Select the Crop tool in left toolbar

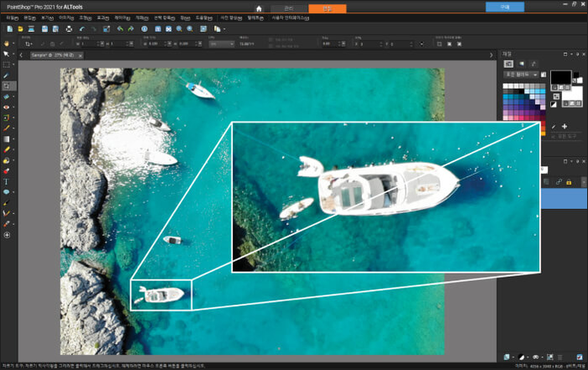7,86
